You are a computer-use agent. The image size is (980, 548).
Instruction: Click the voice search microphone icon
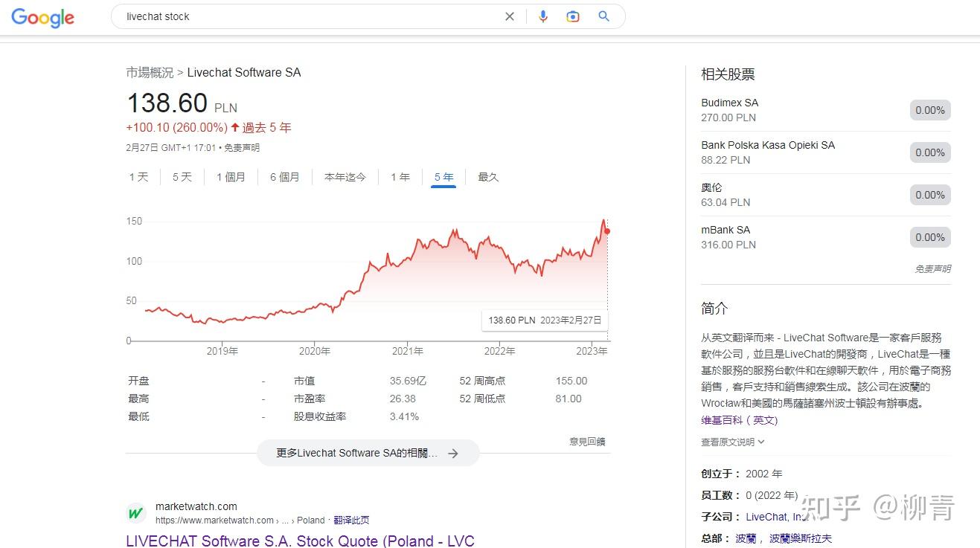[x=542, y=16]
